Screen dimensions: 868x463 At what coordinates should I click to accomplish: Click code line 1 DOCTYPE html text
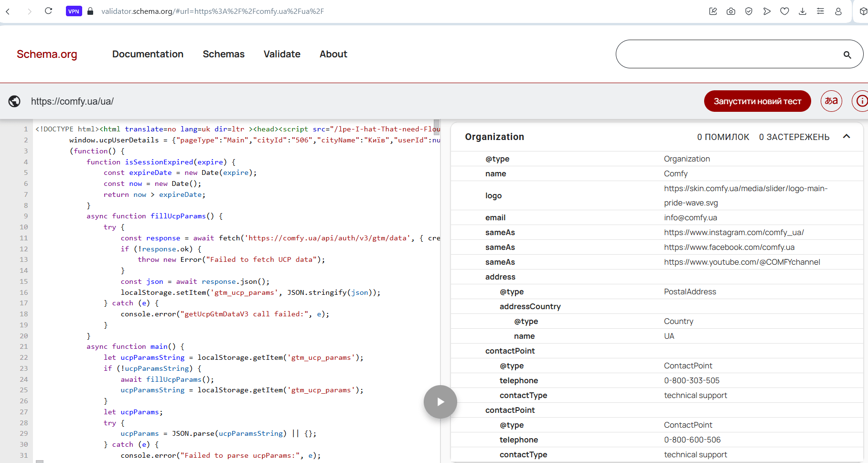[237, 129]
